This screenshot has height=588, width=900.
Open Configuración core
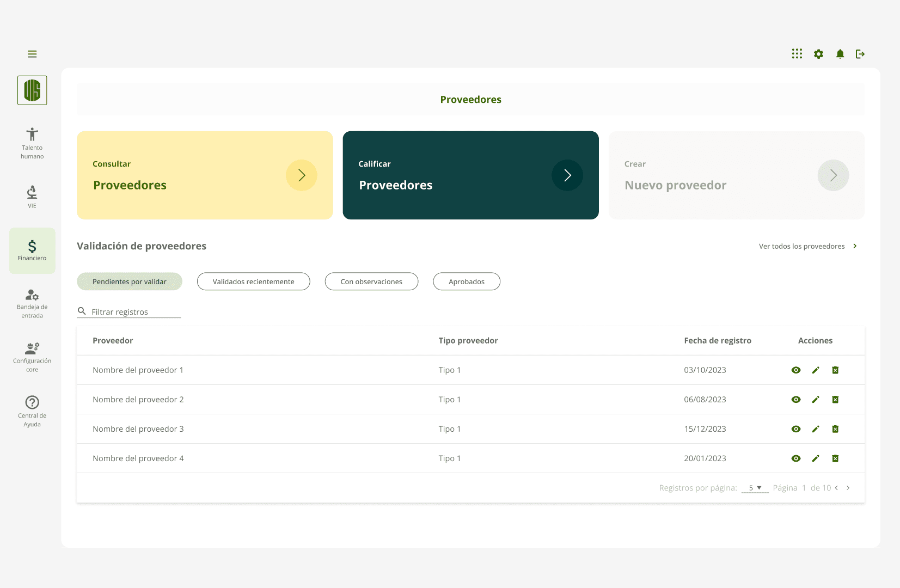tap(32, 357)
